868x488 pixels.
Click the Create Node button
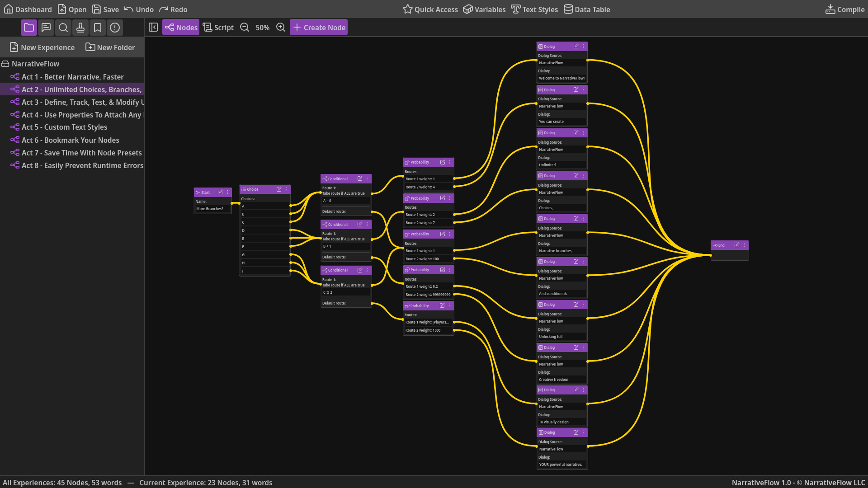coord(319,27)
